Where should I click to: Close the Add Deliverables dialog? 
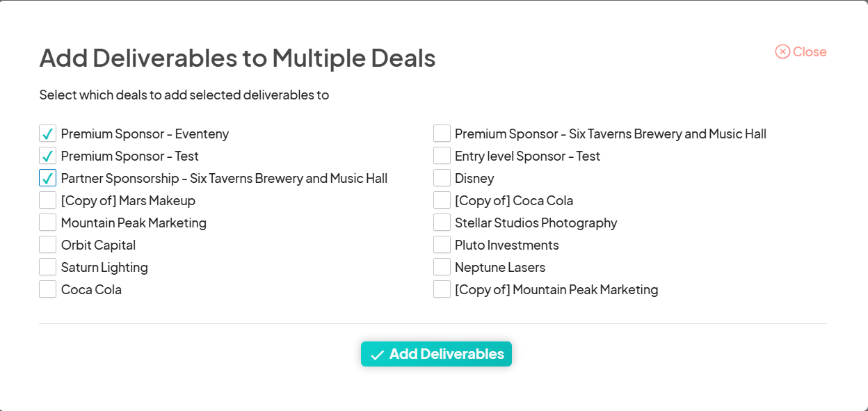pos(808,52)
